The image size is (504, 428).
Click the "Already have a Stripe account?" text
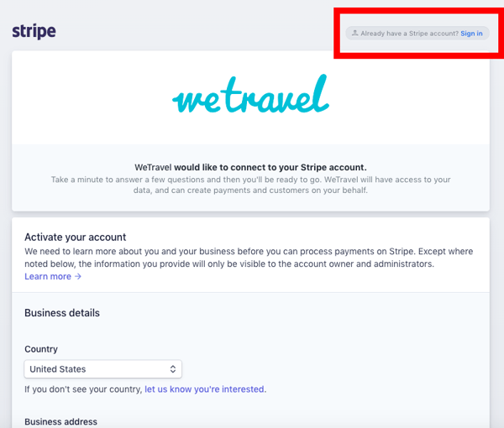pos(409,34)
